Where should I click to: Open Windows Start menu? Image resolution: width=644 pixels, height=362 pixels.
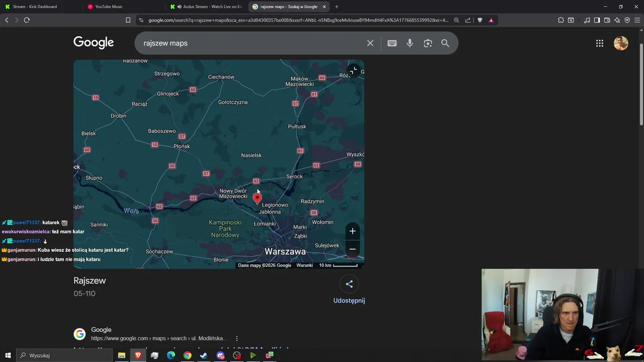point(8,355)
